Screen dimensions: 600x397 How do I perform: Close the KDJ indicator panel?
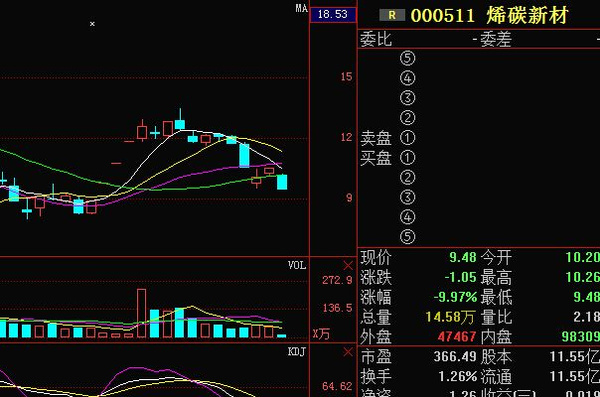348,352
